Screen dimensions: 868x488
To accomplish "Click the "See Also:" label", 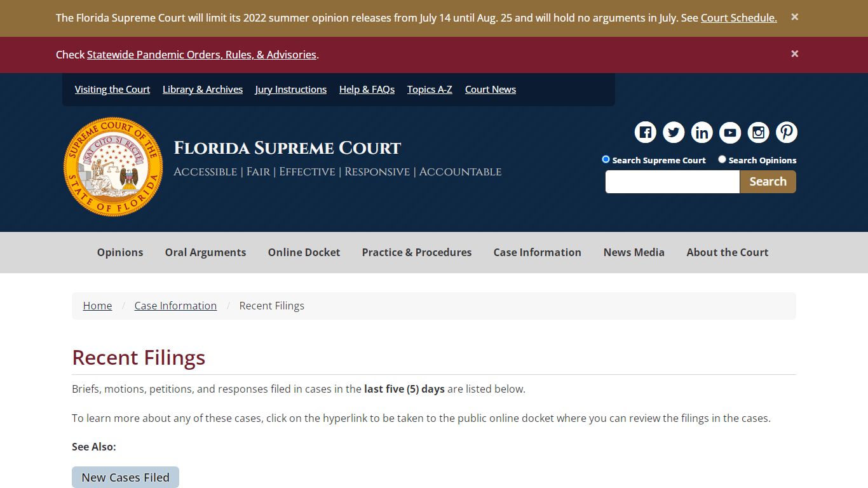I will 94,447.
